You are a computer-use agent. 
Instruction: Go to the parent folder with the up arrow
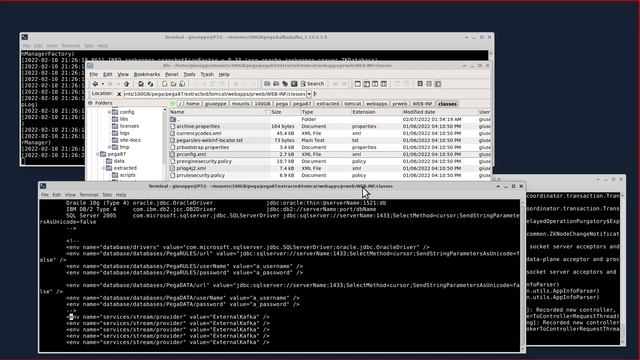[x=126, y=84]
